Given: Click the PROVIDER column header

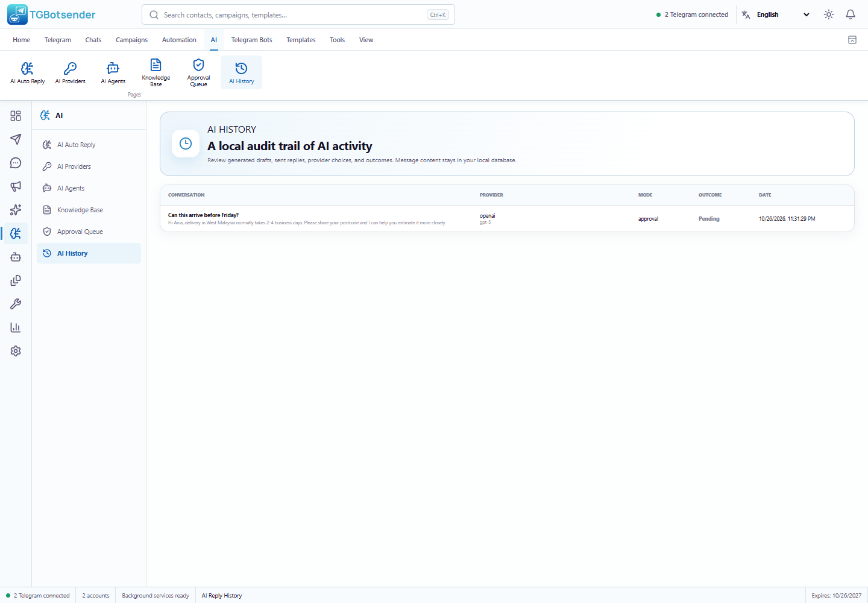Looking at the screenshot, I should [491, 195].
